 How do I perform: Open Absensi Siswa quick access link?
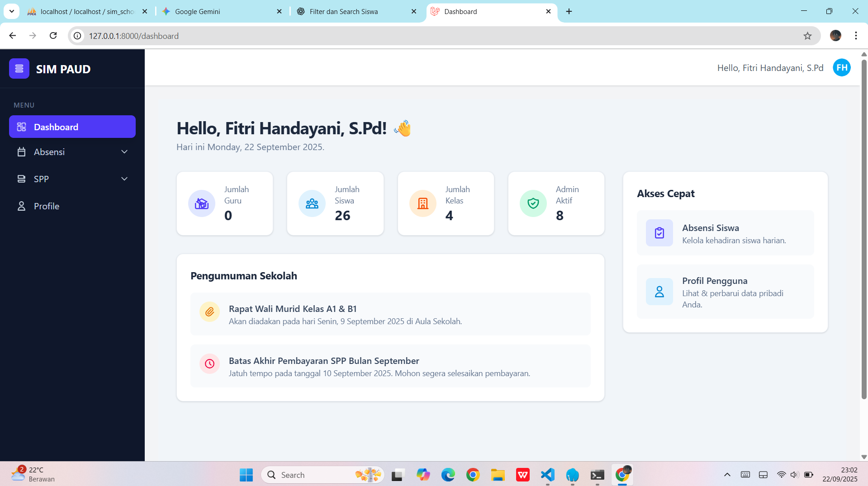tap(725, 233)
